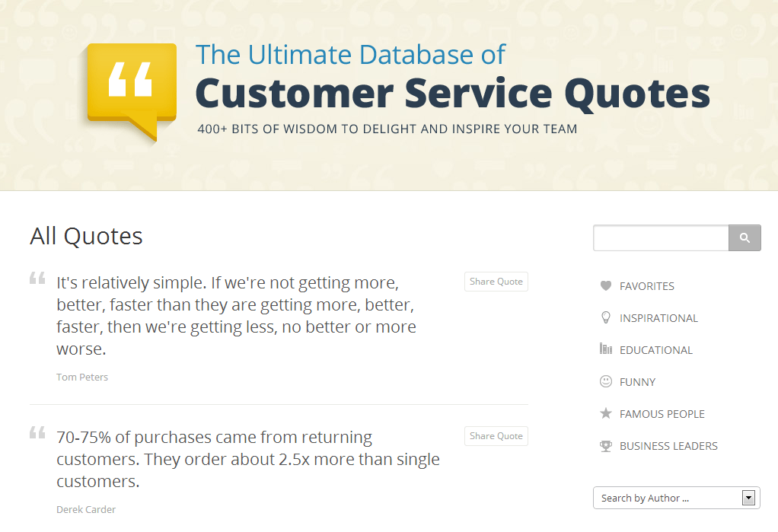Open the BUSINESS LEADERS category
778x532 pixels.
(668, 446)
